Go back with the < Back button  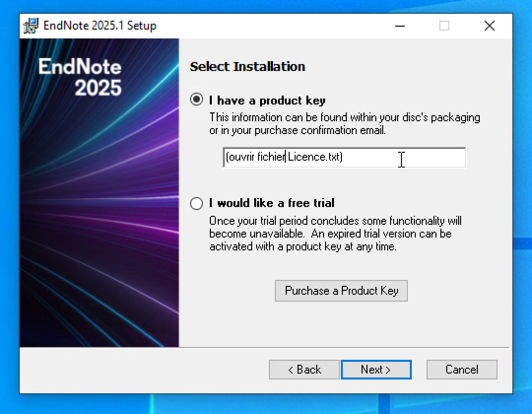click(304, 370)
